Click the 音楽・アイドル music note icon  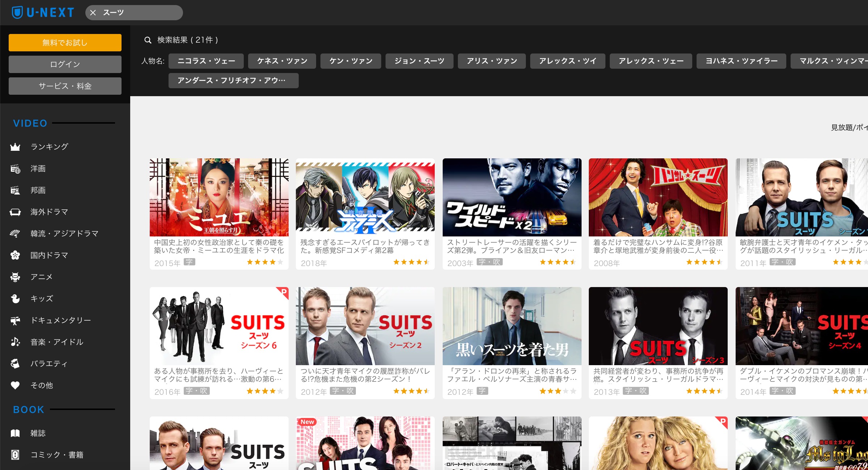tap(15, 342)
